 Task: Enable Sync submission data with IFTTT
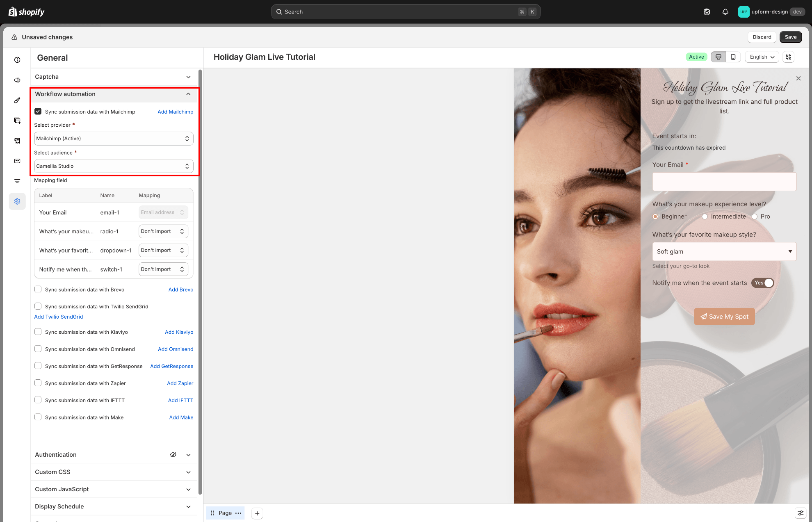coord(38,400)
